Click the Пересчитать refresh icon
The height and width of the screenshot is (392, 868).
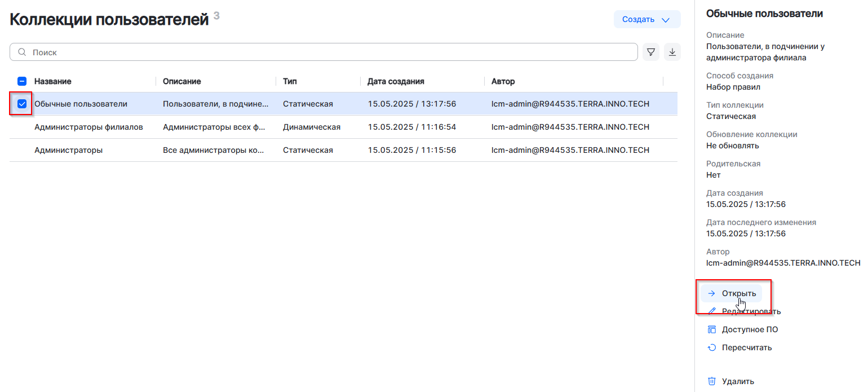tap(712, 347)
